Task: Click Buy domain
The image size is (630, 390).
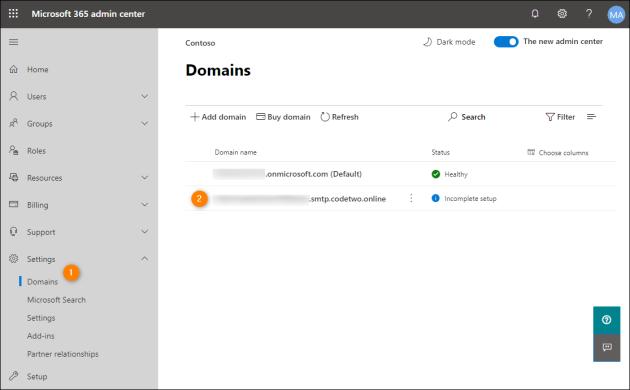Action: coord(283,117)
